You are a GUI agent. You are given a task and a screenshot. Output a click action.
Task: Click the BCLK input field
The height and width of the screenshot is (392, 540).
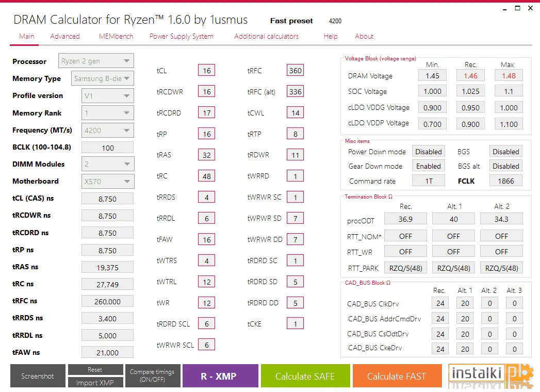[107, 148]
